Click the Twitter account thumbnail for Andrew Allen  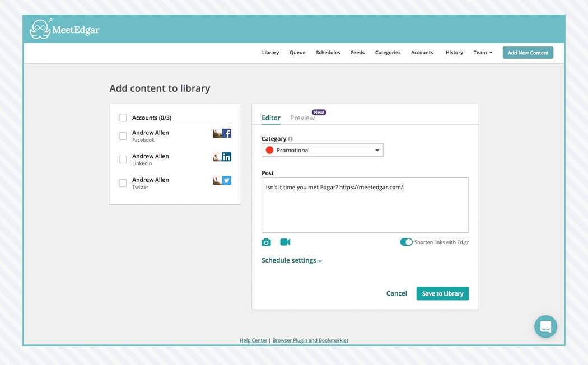click(x=222, y=181)
